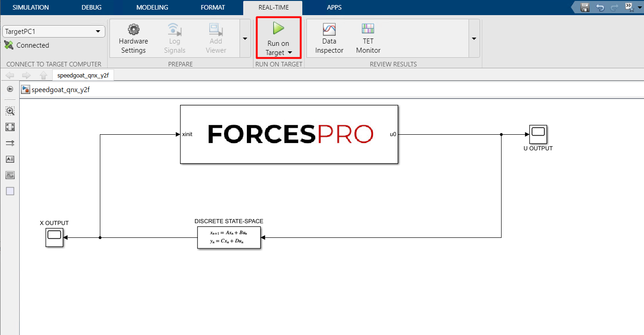The image size is (644, 335).
Task: Open Hardware Settings gear icon
Action: [133, 30]
